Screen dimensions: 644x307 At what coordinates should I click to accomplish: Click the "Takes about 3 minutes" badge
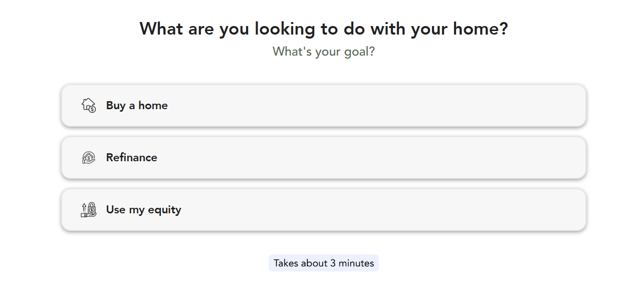[323, 263]
